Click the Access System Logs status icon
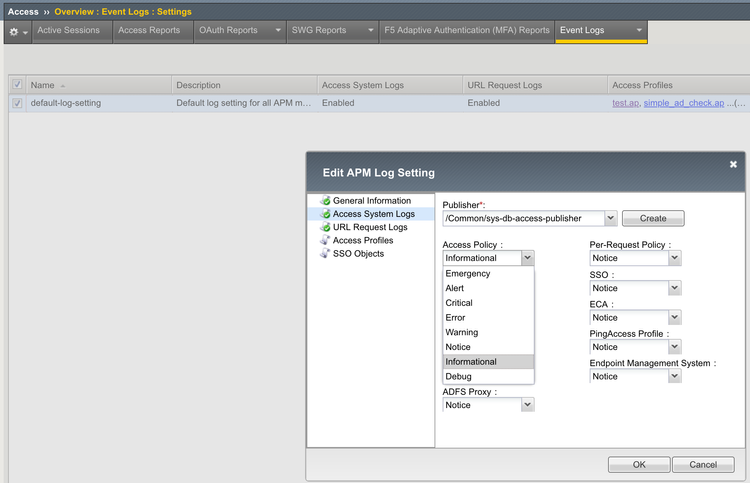The width and height of the screenshot is (750, 483). pos(325,214)
